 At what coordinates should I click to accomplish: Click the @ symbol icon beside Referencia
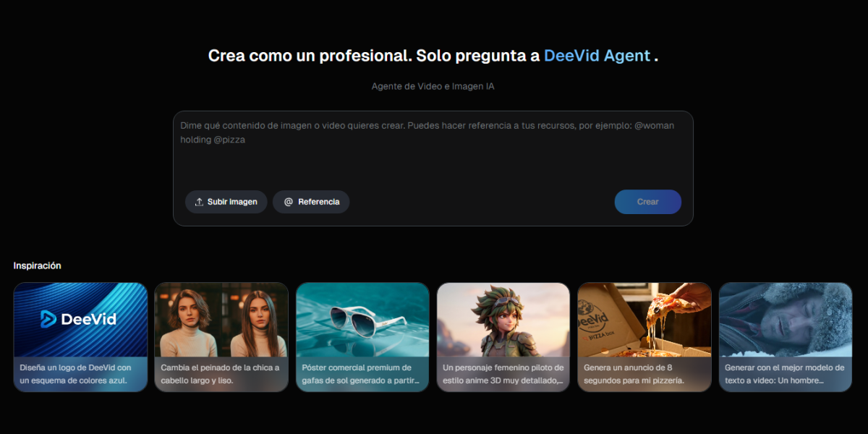click(x=289, y=202)
